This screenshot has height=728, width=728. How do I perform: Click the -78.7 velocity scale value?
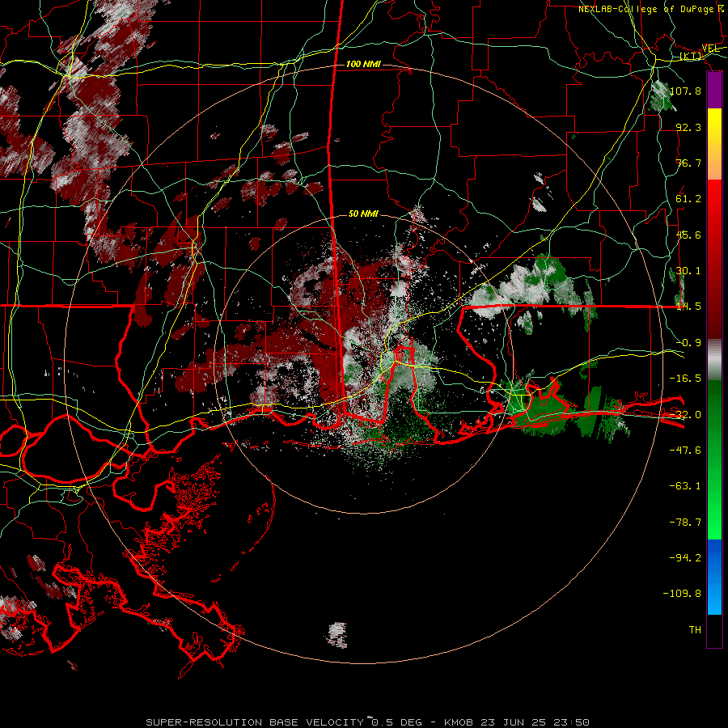pyautogui.click(x=685, y=523)
